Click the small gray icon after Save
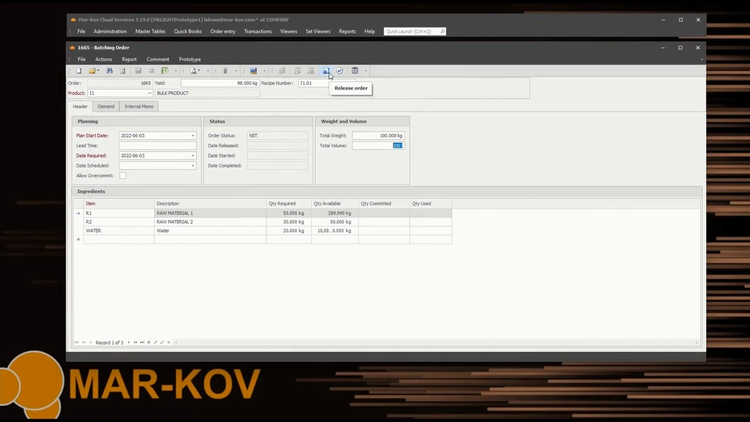This screenshot has width=750, height=422. point(152,71)
